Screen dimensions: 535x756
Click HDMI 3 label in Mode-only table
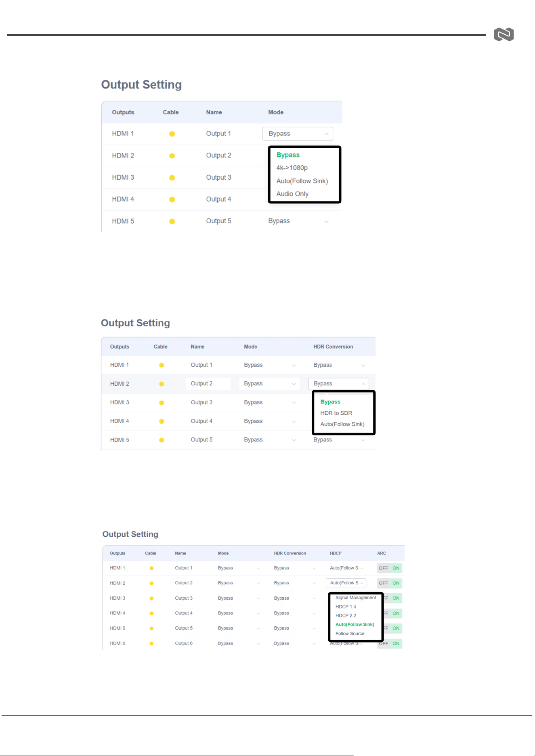[123, 178]
